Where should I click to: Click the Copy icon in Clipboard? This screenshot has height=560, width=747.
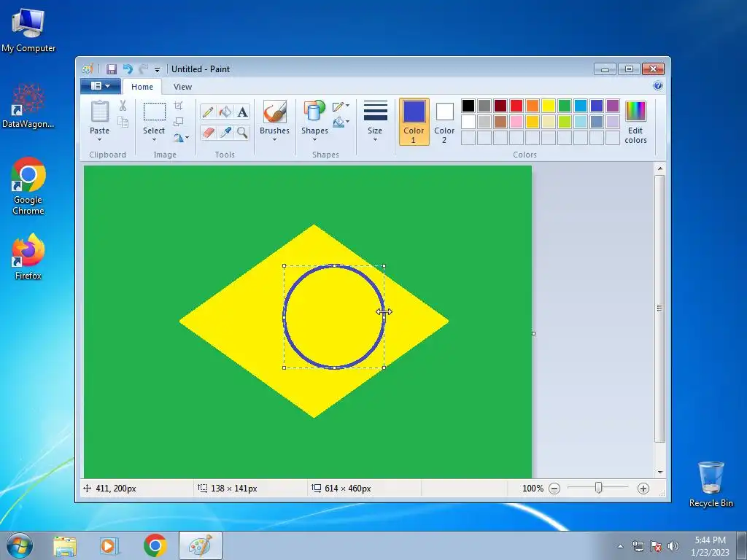[123, 122]
